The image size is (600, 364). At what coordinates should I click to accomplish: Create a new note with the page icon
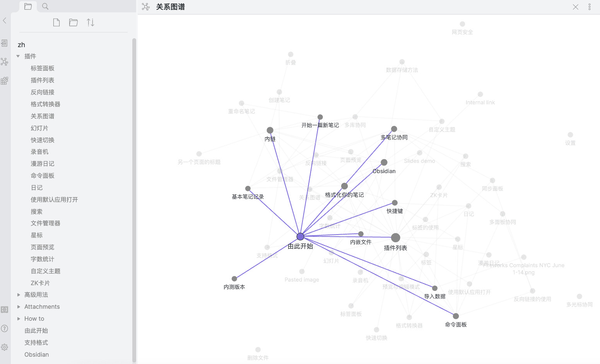point(56,22)
